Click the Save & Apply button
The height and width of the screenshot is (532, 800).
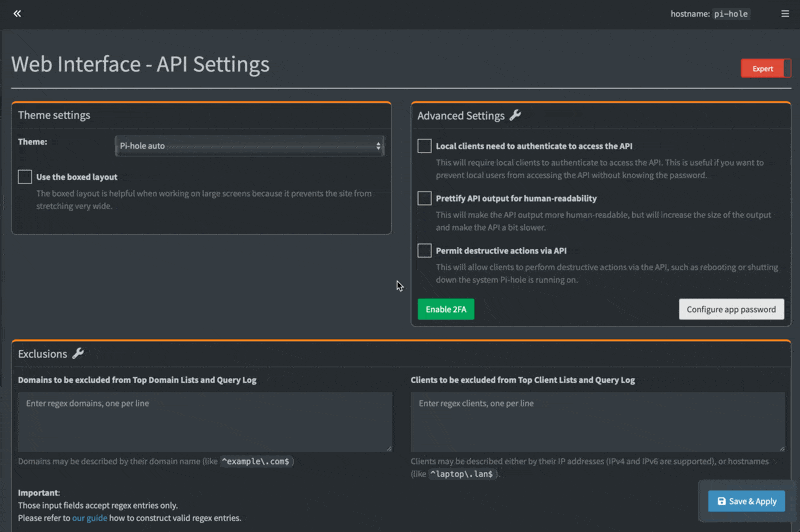click(746, 501)
